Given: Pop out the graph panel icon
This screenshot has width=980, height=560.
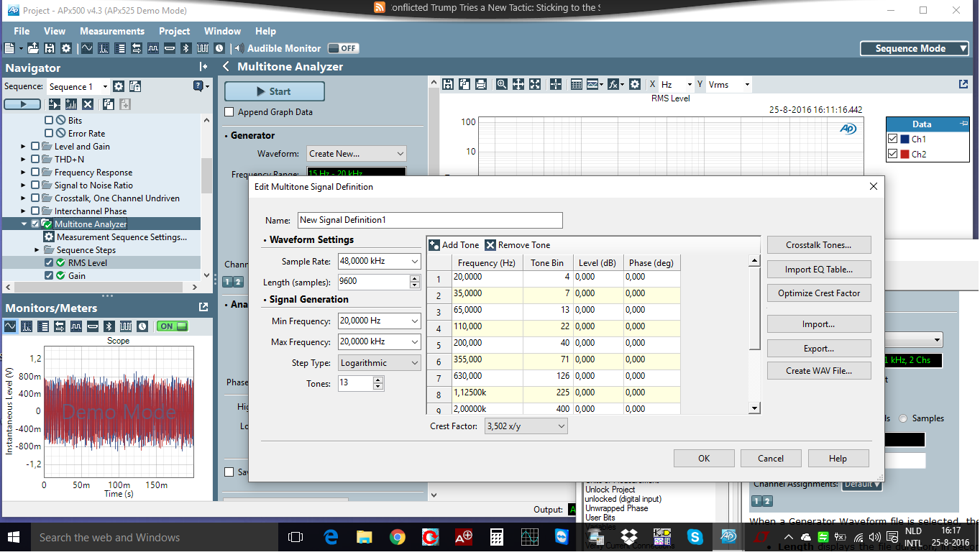Looking at the screenshot, I should (963, 84).
